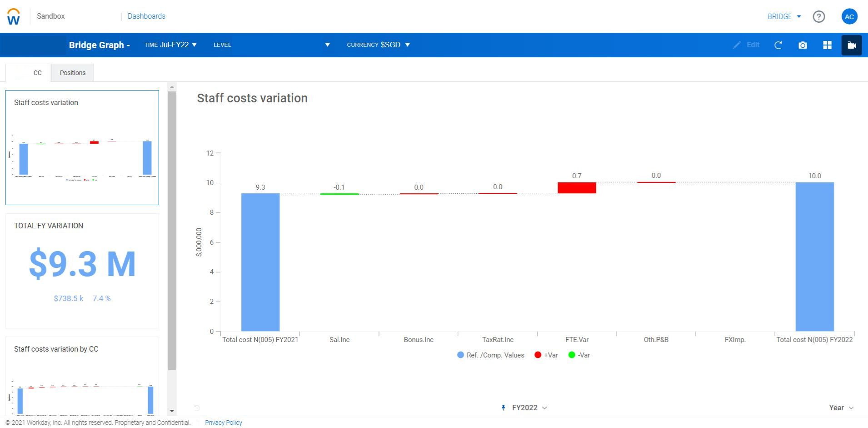Image resolution: width=868 pixels, height=428 pixels.
Task: Open the AC user avatar menu
Action: [849, 16]
